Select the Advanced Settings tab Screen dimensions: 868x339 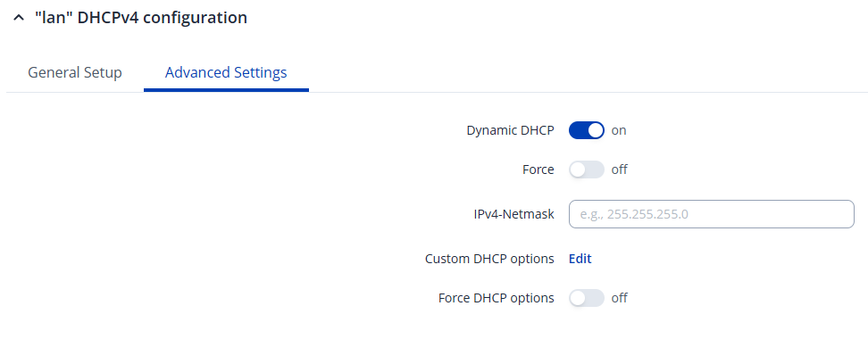coord(226,72)
